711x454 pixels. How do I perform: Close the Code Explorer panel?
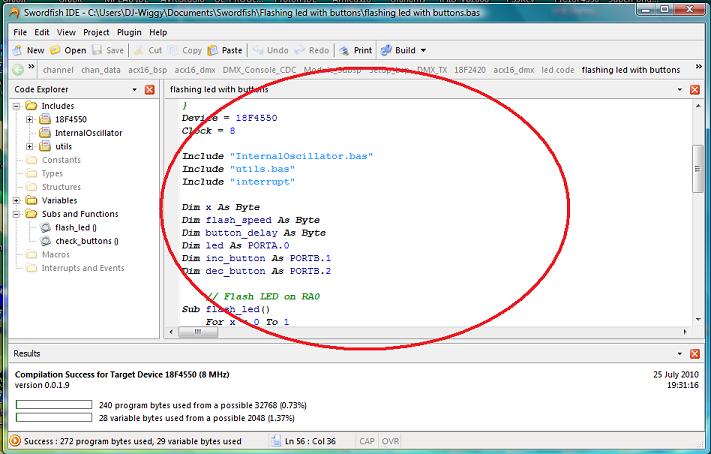[x=150, y=89]
